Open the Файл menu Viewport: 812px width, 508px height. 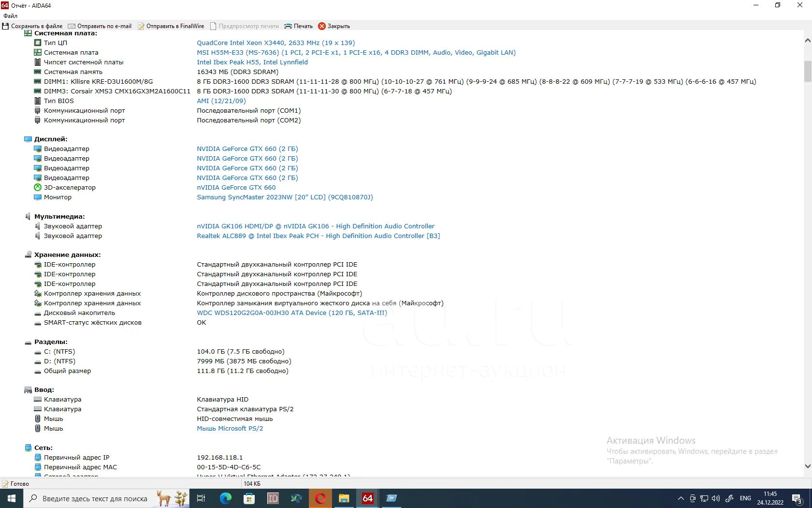click(x=10, y=16)
